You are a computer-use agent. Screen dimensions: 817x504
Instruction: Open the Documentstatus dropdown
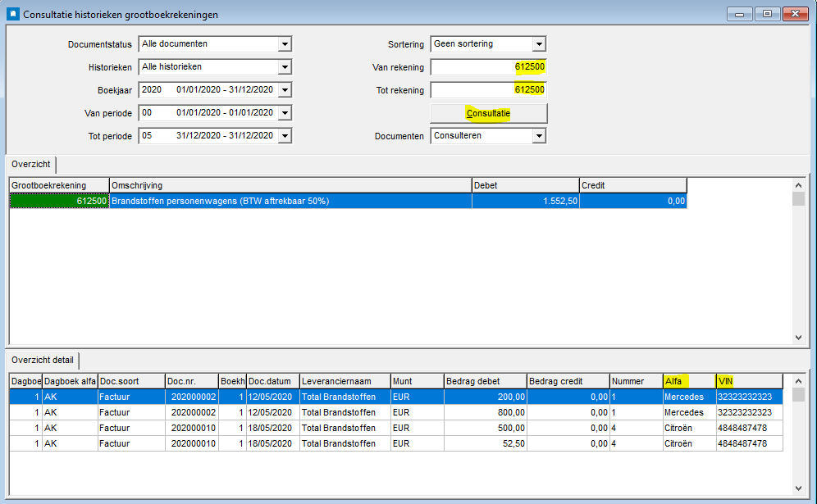pos(285,44)
